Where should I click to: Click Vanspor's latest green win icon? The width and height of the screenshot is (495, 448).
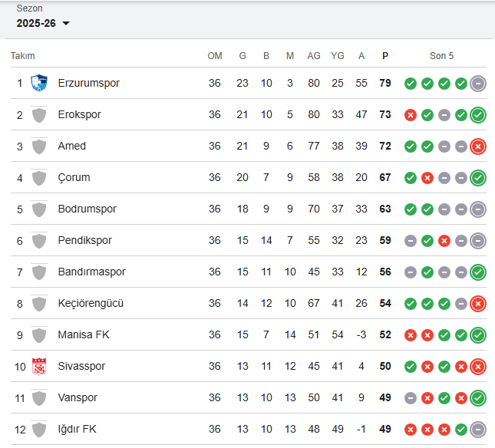click(478, 397)
